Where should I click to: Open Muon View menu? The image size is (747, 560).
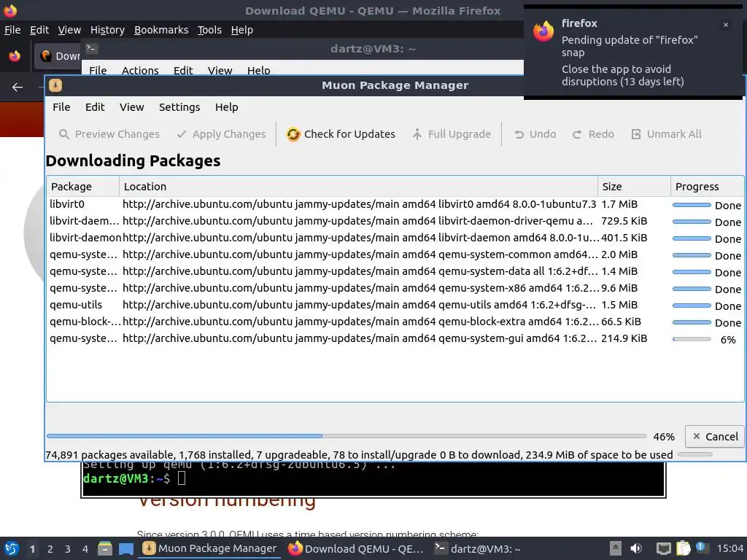(x=131, y=107)
